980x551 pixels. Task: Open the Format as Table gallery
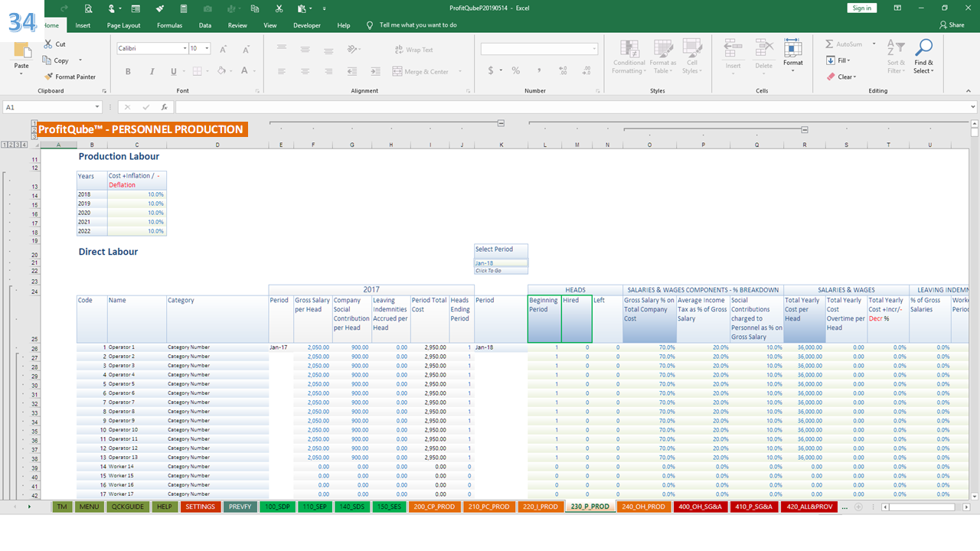(x=663, y=57)
